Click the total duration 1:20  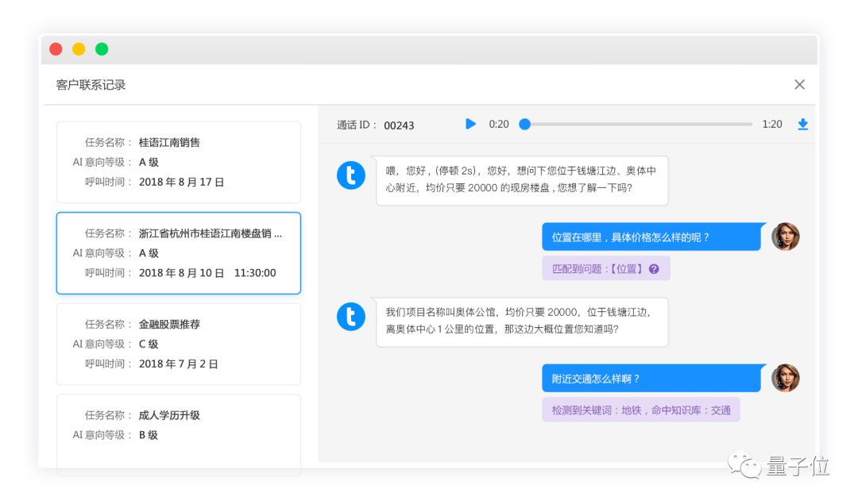[x=772, y=125]
